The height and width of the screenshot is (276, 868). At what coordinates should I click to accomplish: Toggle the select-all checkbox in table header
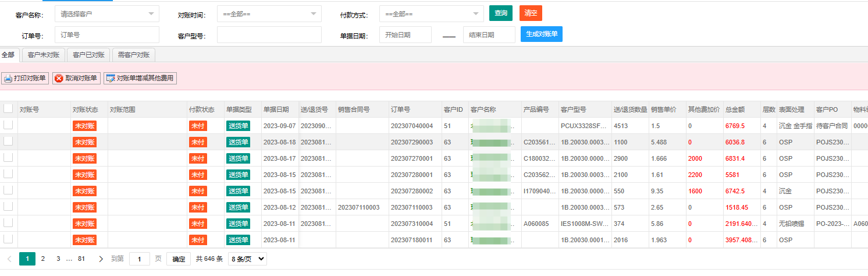[8, 108]
